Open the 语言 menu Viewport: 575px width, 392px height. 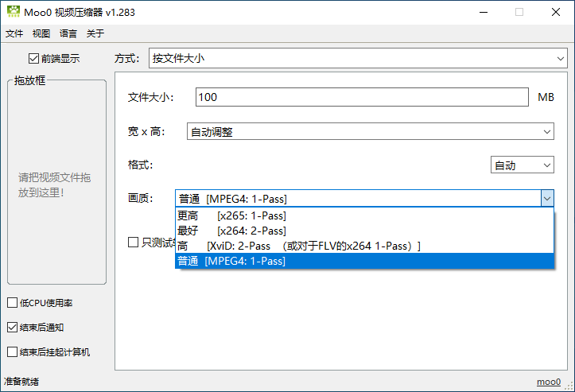click(68, 33)
